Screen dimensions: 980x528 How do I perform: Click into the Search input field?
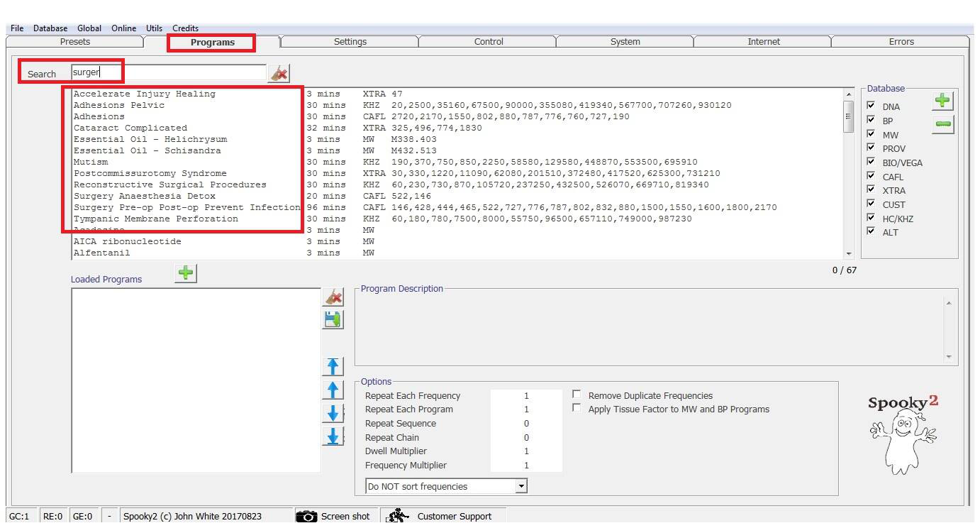point(169,72)
